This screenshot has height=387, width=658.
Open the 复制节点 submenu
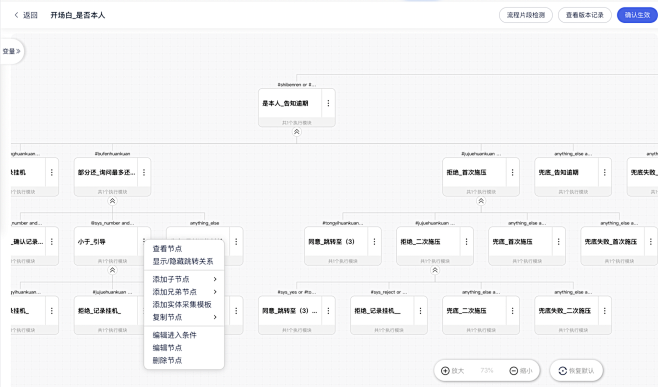click(184, 317)
